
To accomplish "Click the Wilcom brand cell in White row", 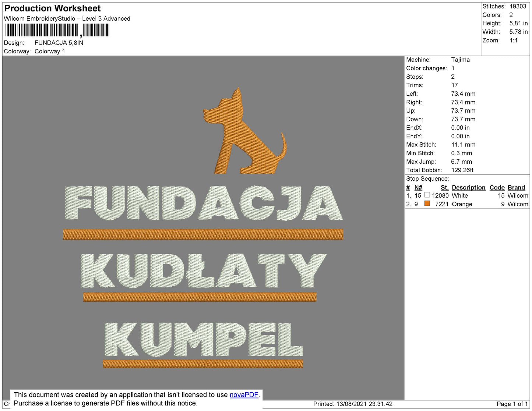I will (x=518, y=196).
